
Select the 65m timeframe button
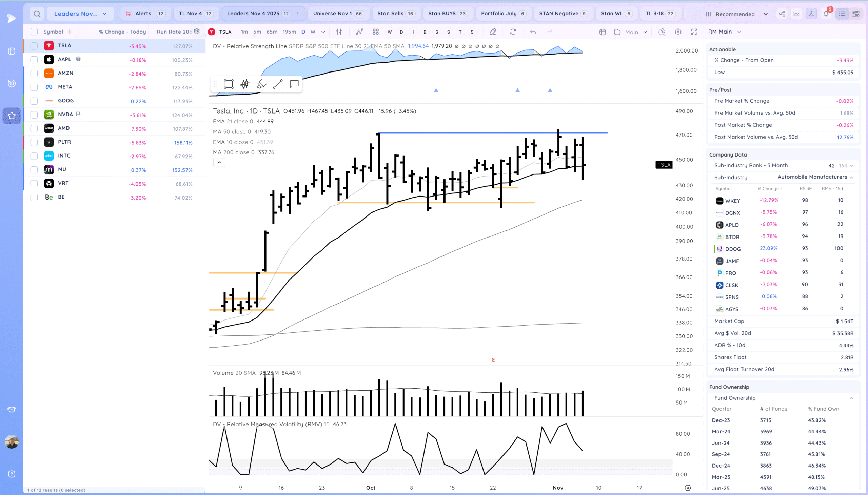pyautogui.click(x=272, y=32)
